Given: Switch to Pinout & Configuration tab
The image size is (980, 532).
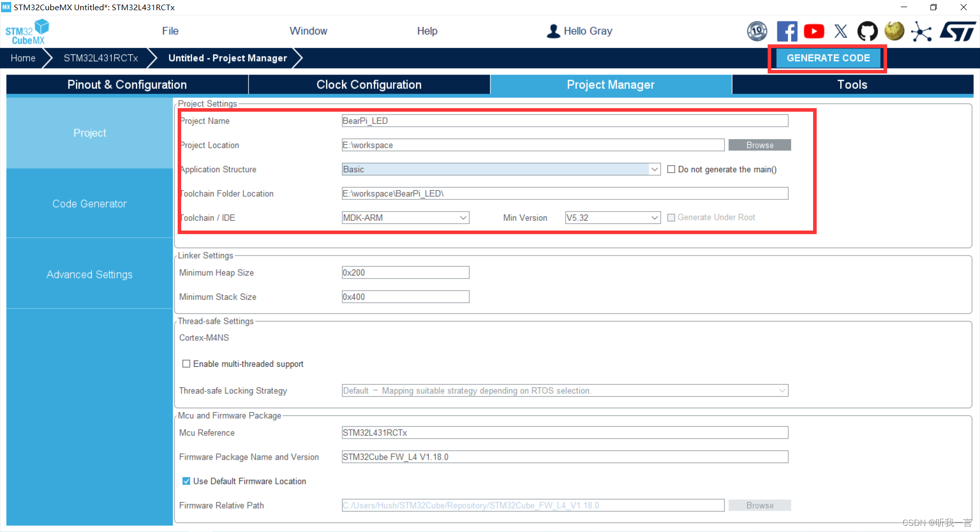Looking at the screenshot, I should tap(127, 85).
